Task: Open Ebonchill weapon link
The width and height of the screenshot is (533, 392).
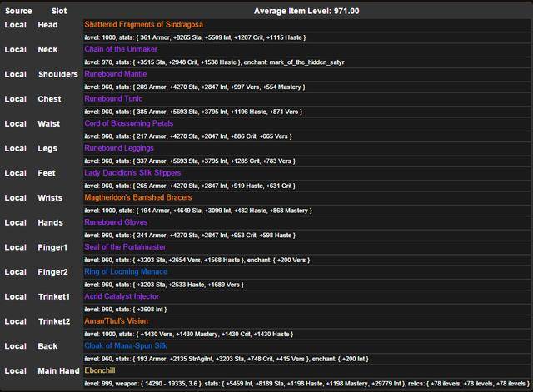Action: 100,370
